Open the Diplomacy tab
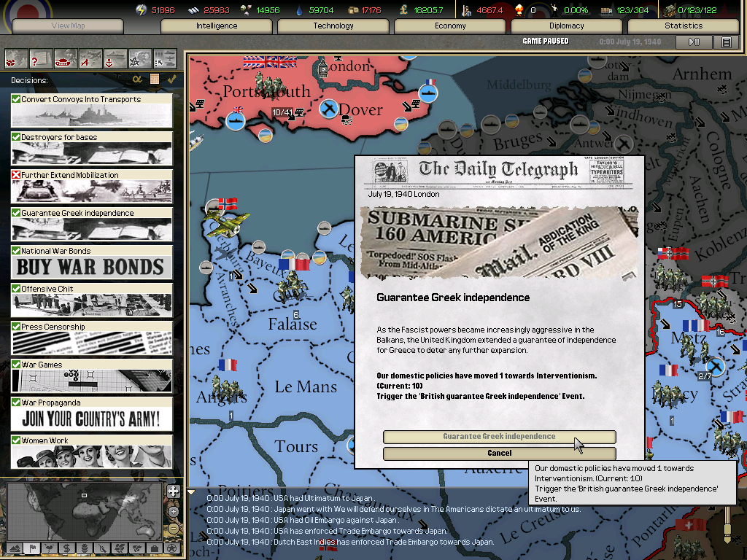Image resolution: width=747 pixels, height=560 pixels. pyautogui.click(x=566, y=26)
